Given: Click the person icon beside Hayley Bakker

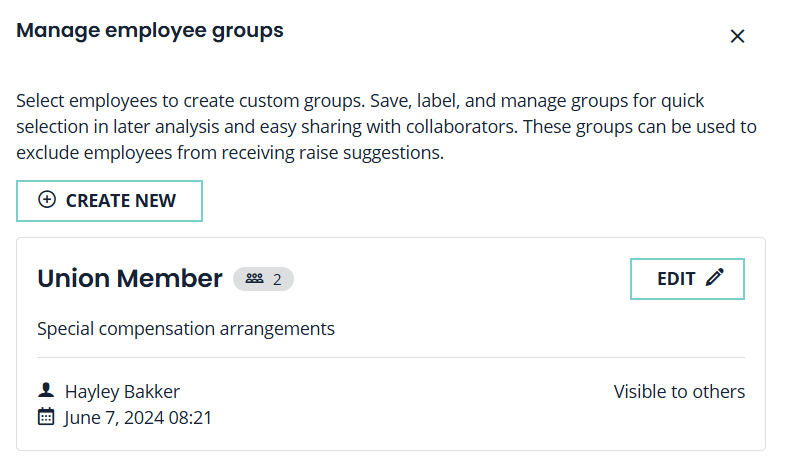Looking at the screenshot, I should click(x=45, y=391).
